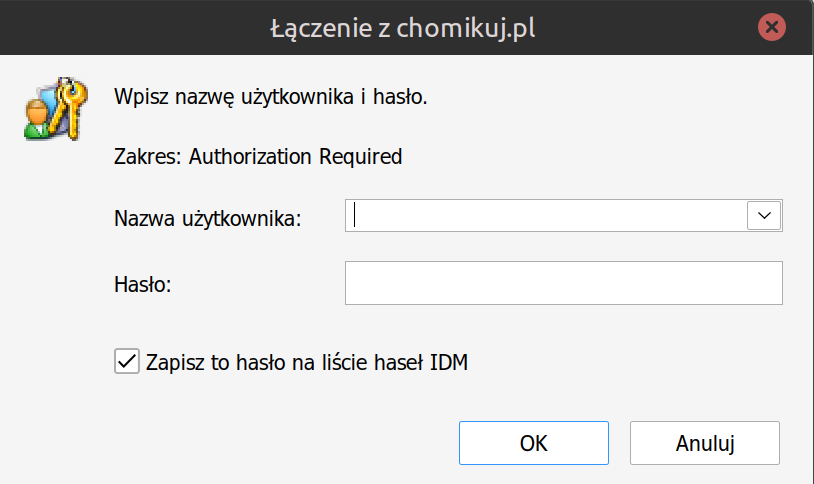Cancel login with the Anuluj button

coord(704,443)
